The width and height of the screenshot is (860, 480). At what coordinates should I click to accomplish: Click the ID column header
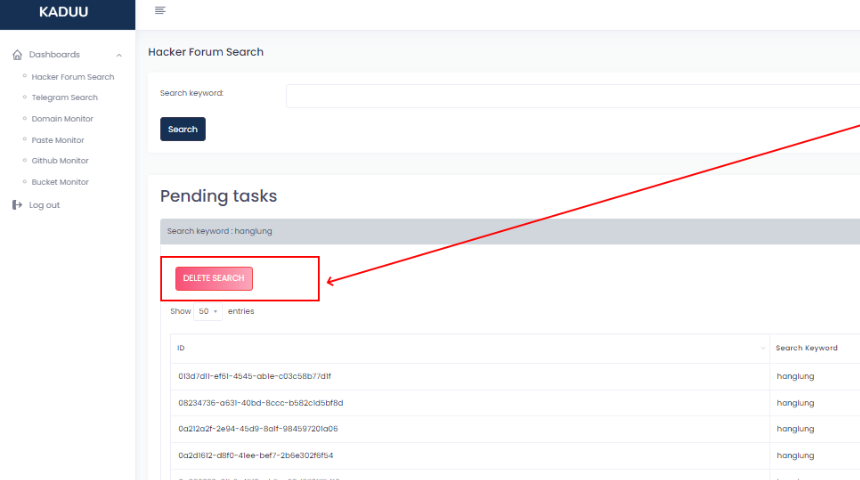pos(469,348)
